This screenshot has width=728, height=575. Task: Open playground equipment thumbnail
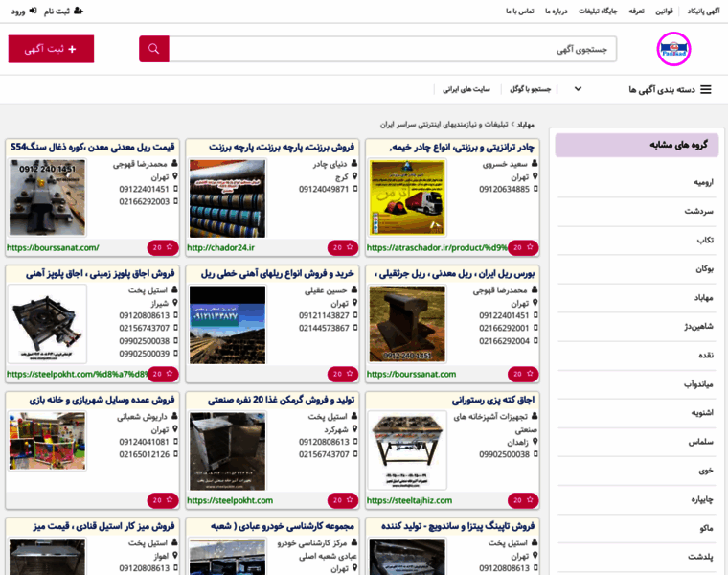(x=47, y=441)
